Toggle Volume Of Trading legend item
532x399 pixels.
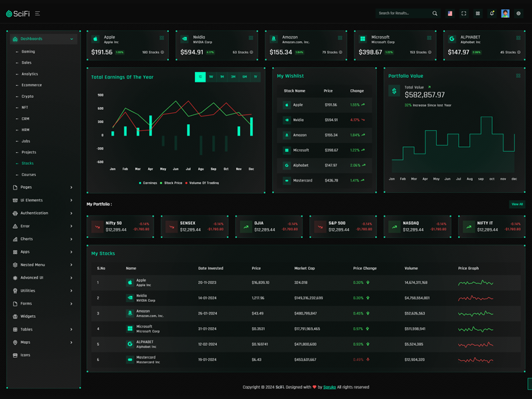202,183
